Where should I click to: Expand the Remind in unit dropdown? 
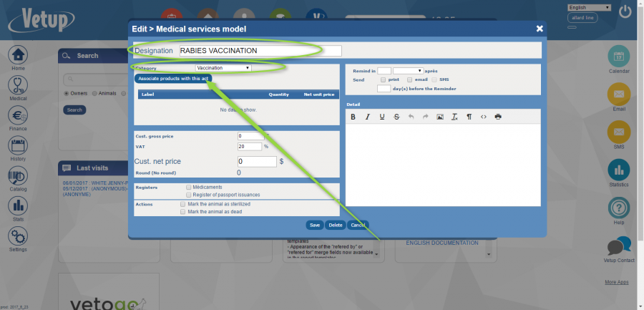point(409,71)
